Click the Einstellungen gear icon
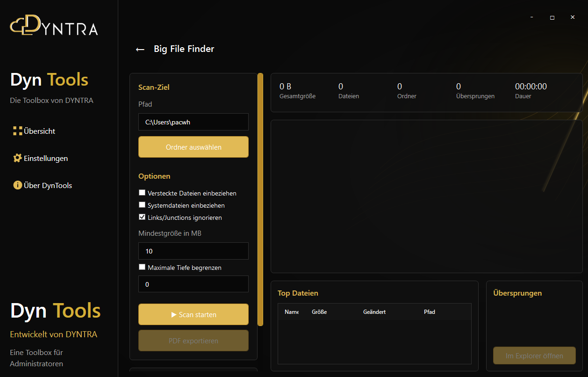The width and height of the screenshot is (588, 377). click(x=18, y=158)
